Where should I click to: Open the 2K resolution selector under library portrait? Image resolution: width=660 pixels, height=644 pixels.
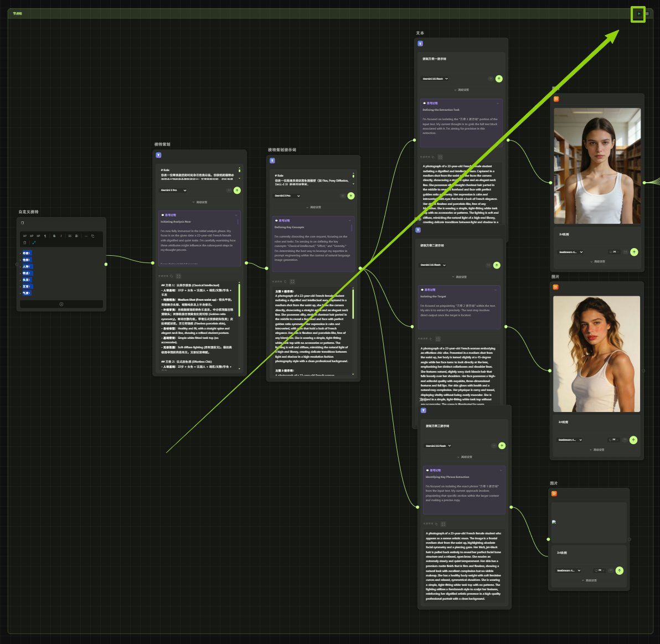click(613, 252)
